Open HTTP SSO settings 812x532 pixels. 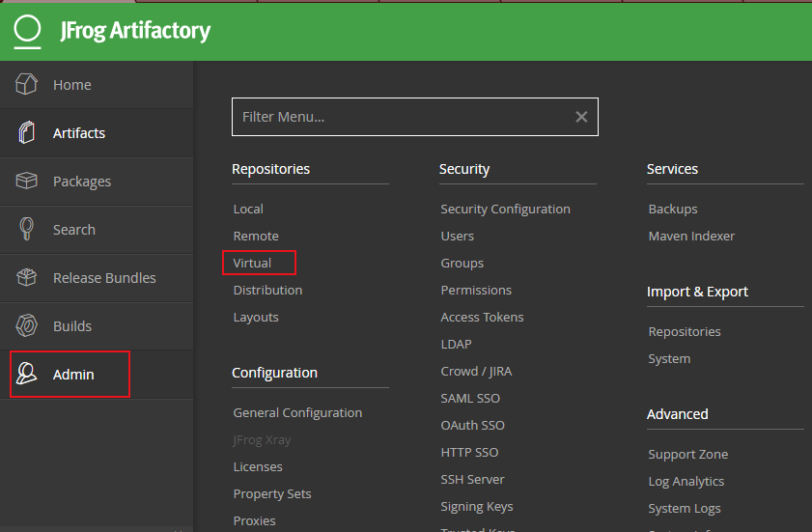(469, 452)
